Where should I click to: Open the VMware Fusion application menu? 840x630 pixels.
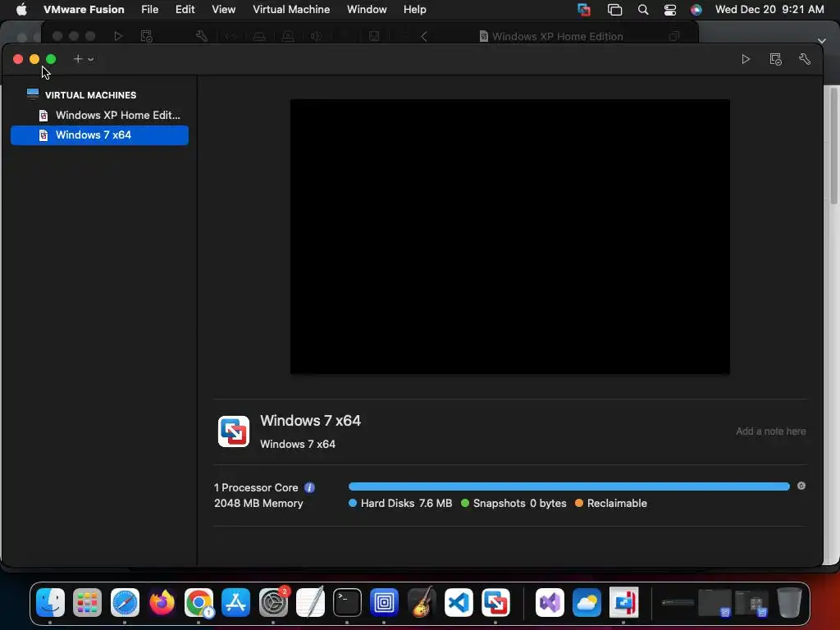[x=84, y=9]
